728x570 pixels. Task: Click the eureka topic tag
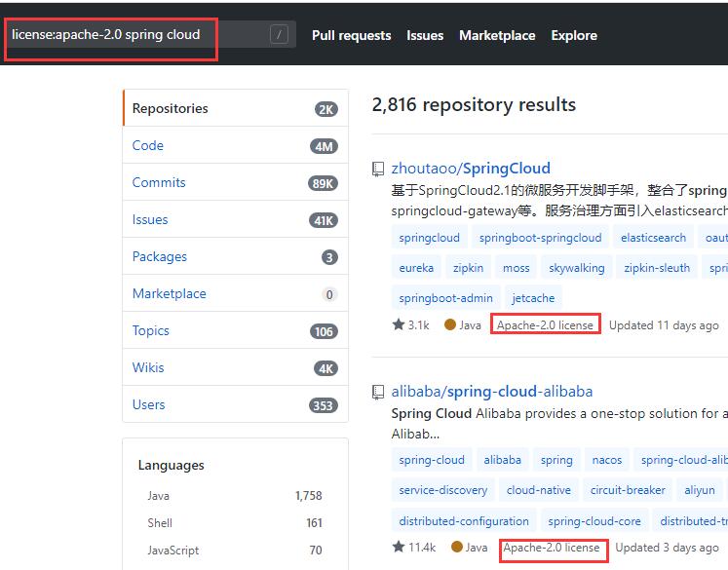pos(416,268)
